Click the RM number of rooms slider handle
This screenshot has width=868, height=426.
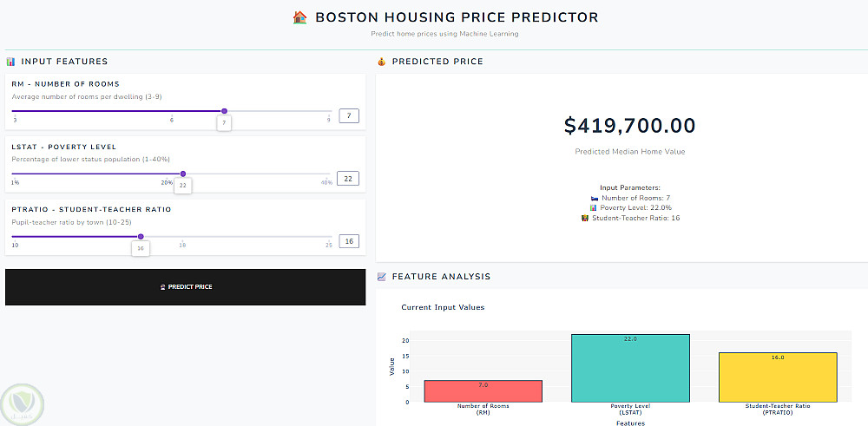click(224, 111)
